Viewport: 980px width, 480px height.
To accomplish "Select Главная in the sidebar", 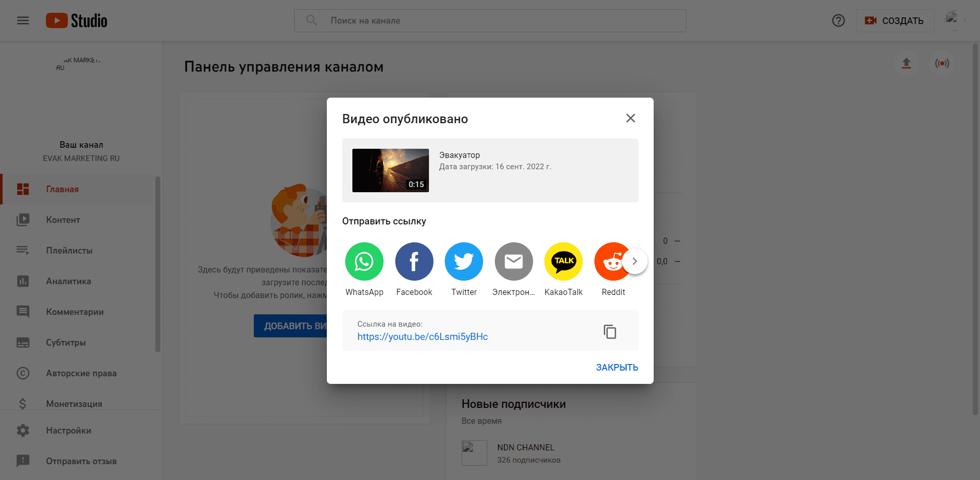I will (77, 189).
